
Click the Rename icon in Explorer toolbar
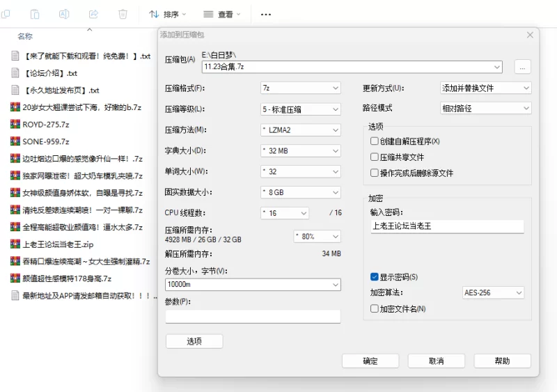coord(64,14)
